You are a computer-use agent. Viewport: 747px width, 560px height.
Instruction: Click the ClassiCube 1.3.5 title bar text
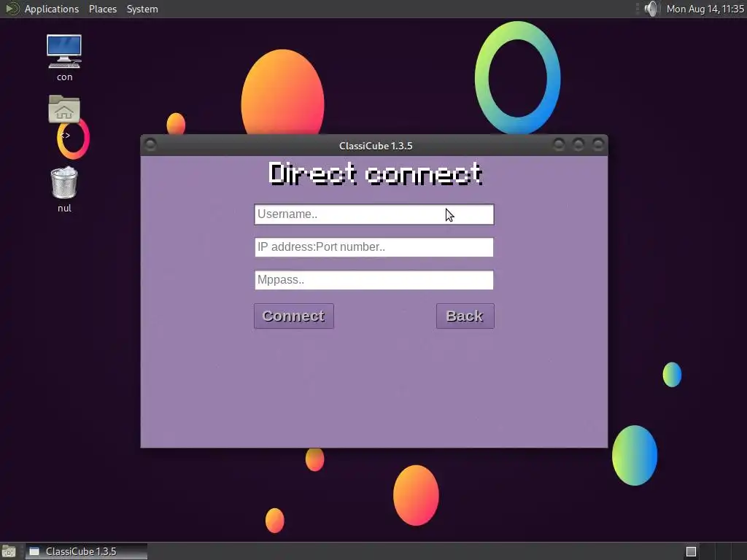coord(376,146)
